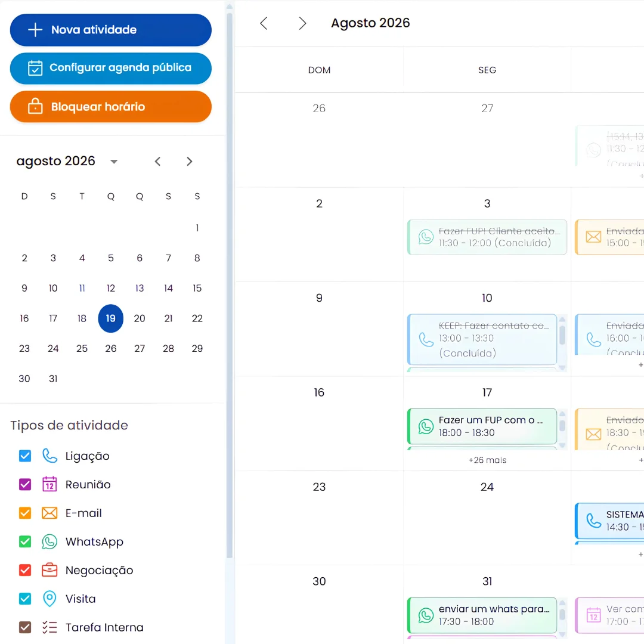Viewport: 644px width, 644px height.
Task: Toggle the Negociação checkbox off
Action: (x=25, y=570)
